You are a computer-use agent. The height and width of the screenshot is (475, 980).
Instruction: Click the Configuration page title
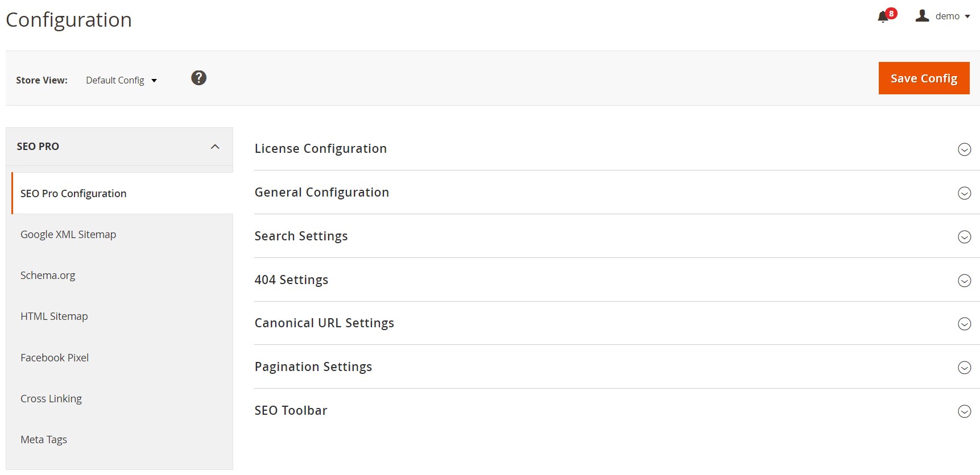tap(69, 20)
